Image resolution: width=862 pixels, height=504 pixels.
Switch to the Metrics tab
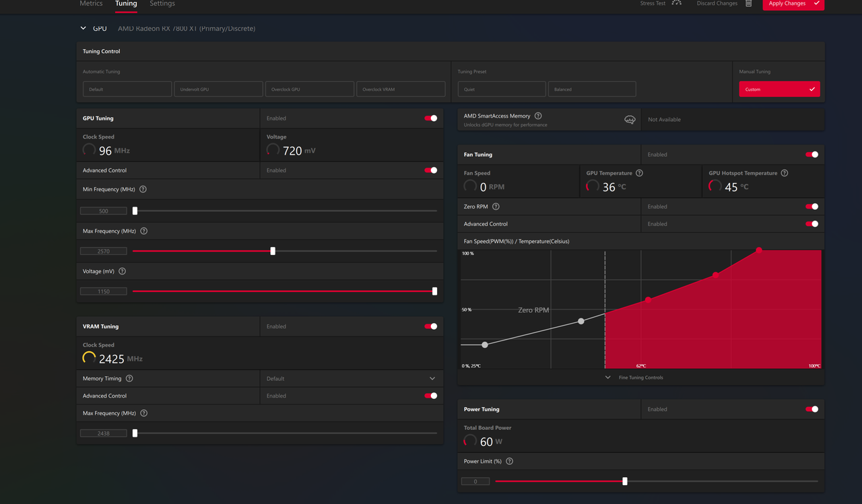[x=91, y=3]
